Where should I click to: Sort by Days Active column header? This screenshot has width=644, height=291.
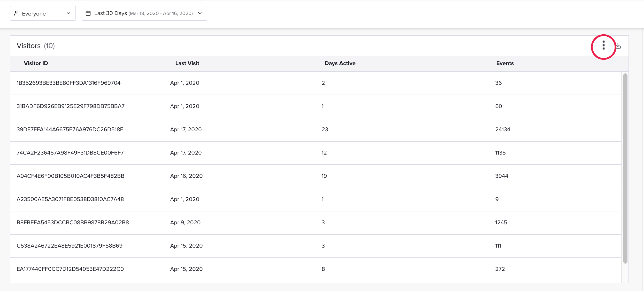pyautogui.click(x=340, y=63)
